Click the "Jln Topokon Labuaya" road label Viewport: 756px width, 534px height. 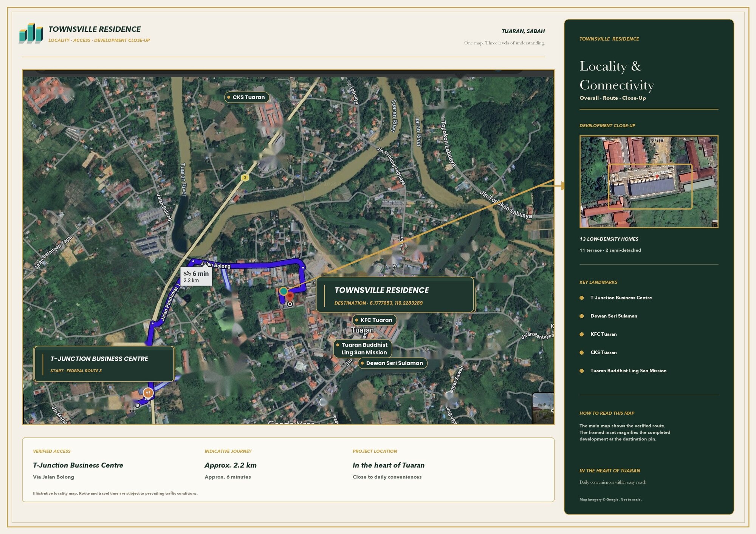coord(506,205)
